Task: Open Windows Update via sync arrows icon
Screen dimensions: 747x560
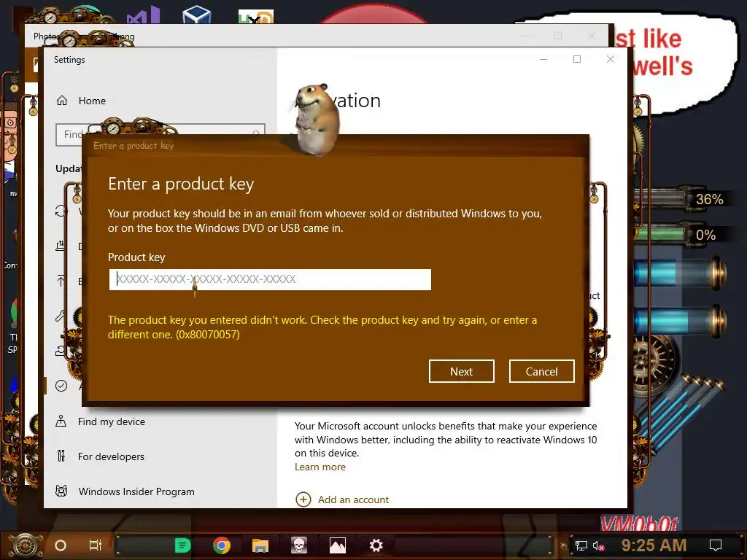Action: tap(61, 211)
